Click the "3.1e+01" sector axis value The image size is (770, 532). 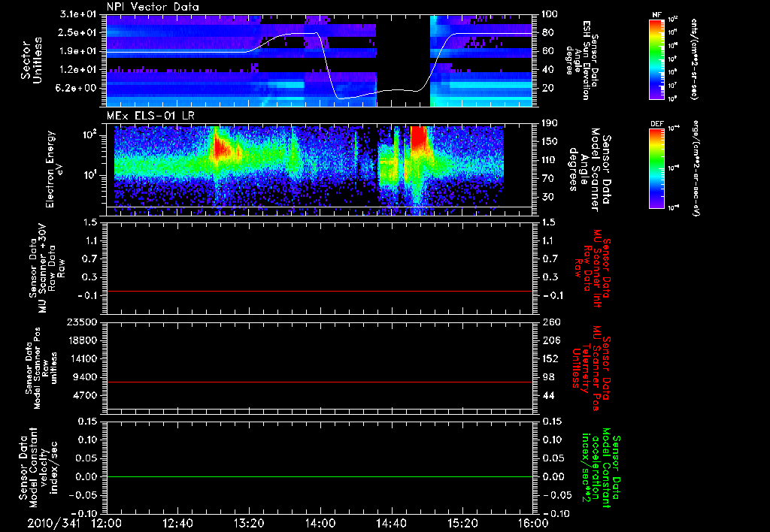coord(78,14)
